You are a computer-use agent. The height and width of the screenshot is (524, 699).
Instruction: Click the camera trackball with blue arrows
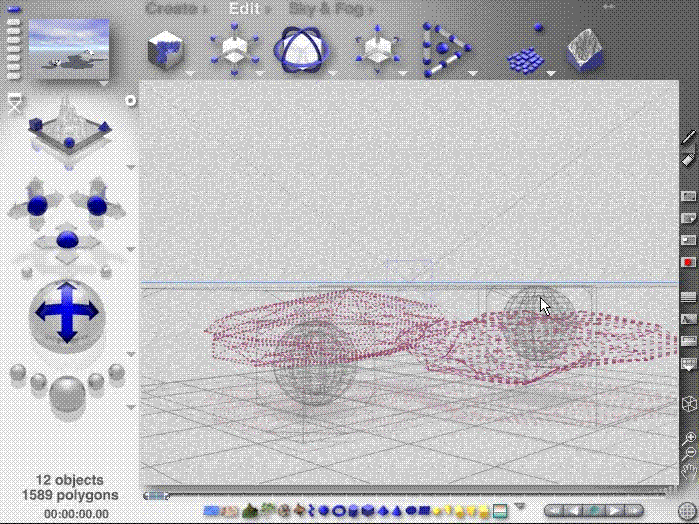68,313
